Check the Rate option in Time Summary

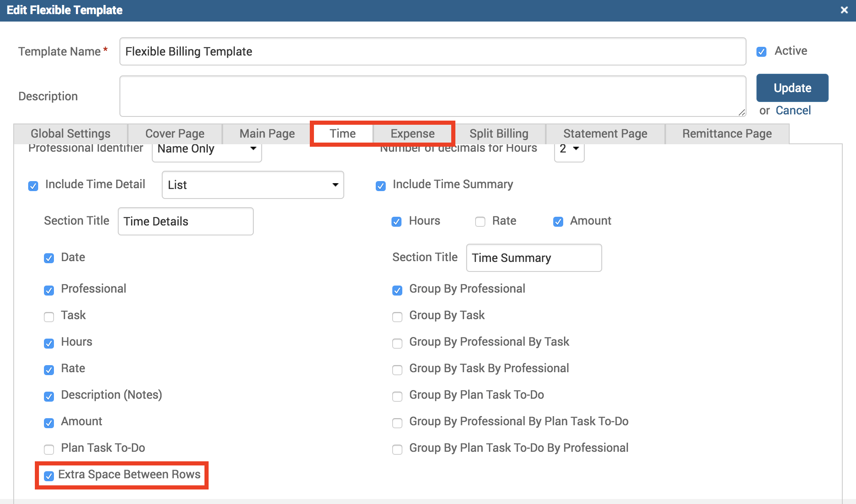480,222
